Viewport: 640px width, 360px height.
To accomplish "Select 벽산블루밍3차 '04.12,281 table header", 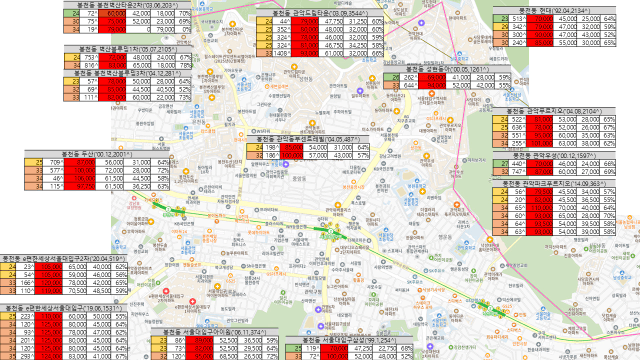I will point(127,73).
